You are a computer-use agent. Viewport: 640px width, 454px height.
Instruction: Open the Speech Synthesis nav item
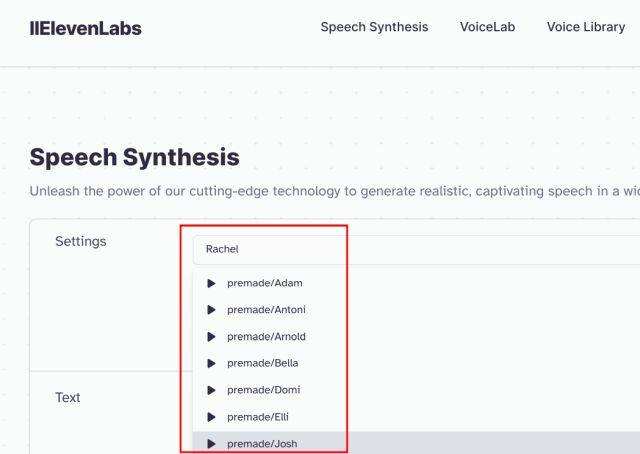point(374,27)
